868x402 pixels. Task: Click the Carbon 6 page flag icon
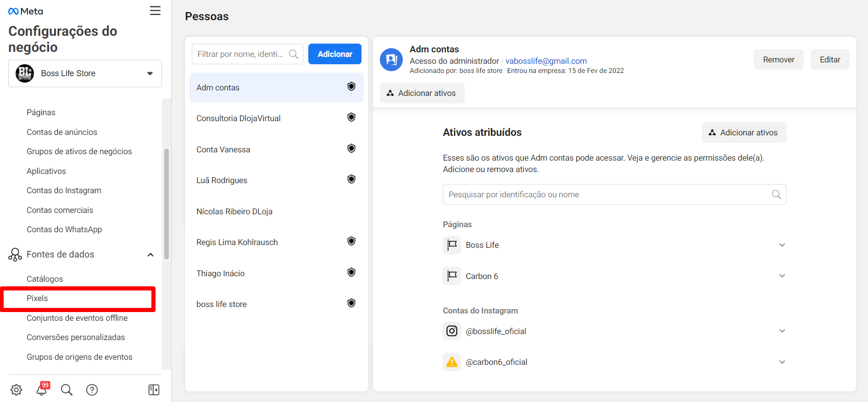point(452,276)
